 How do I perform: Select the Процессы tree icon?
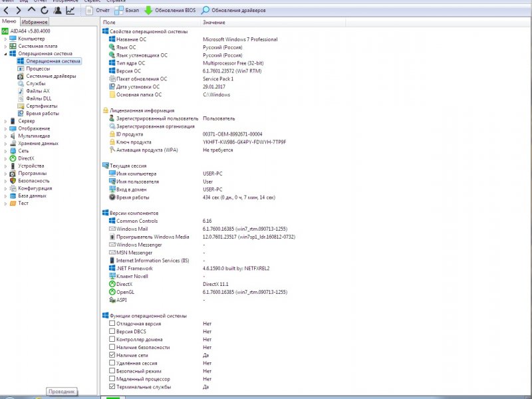21,68
